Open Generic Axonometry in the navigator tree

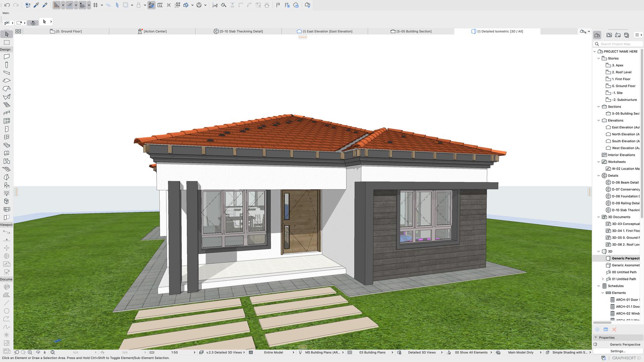626,265
